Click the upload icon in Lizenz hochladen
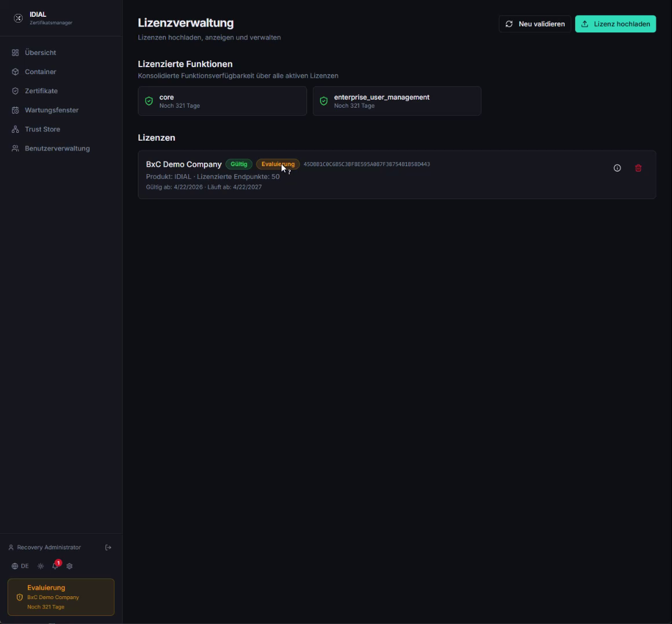Image resolution: width=672 pixels, height=624 pixels. click(x=585, y=24)
